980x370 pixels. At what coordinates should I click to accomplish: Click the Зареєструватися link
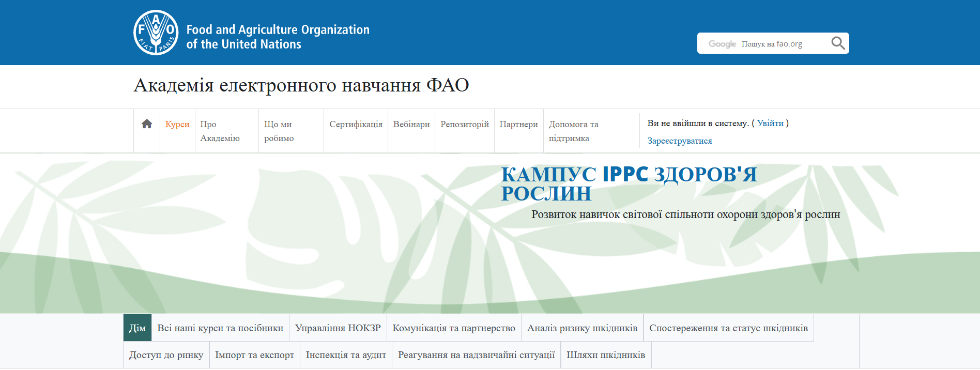[x=680, y=141]
